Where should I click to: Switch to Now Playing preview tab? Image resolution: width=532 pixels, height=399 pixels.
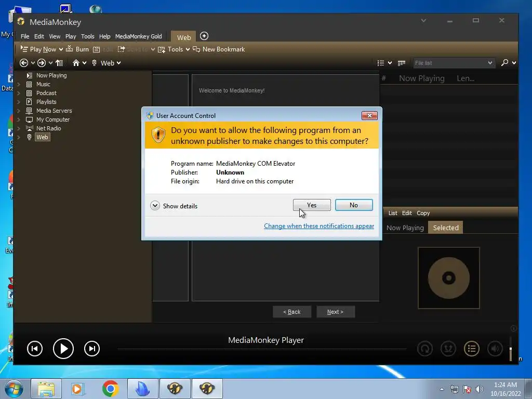pyautogui.click(x=405, y=228)
